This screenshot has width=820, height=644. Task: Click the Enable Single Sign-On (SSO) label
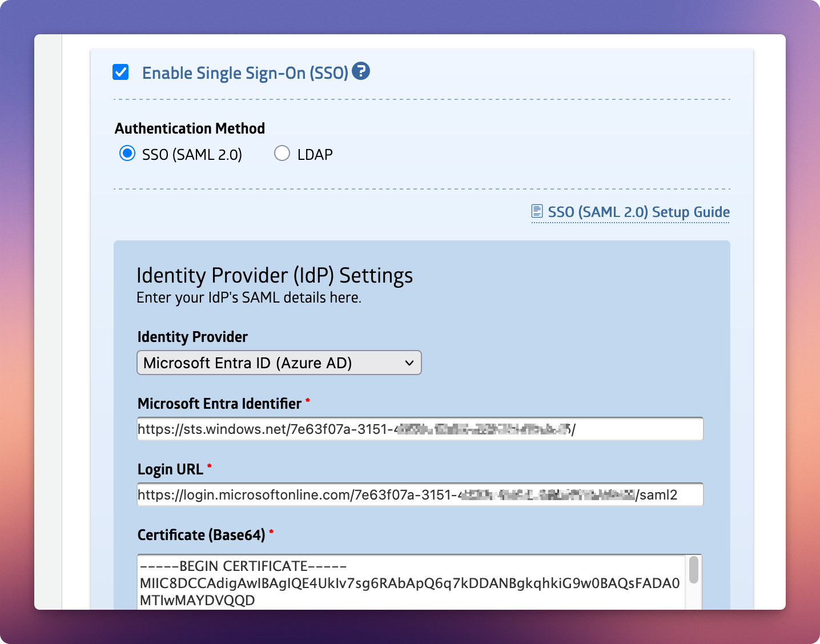(245, 73)
